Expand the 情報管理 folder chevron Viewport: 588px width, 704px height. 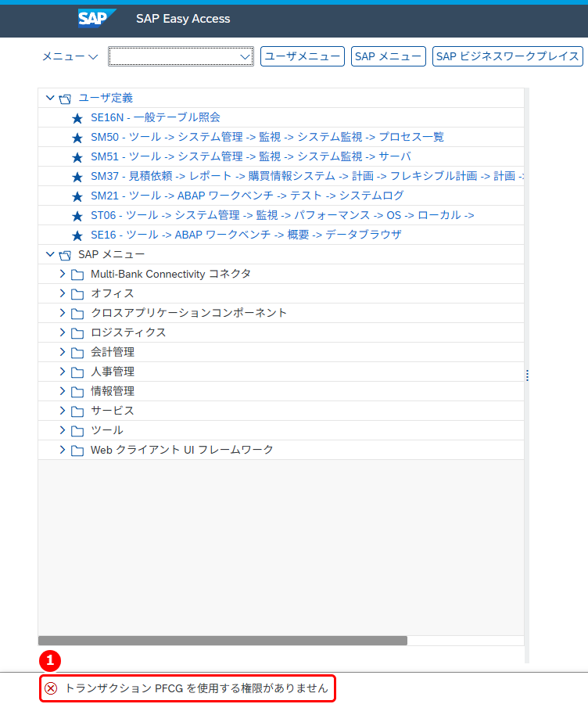coord(63,391)
